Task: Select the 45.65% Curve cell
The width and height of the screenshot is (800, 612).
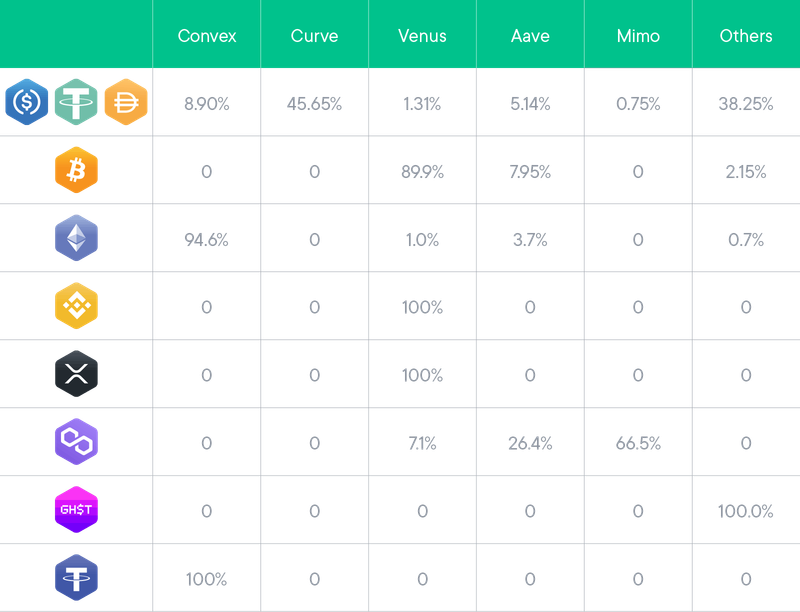Action: [x=314, y=104]
